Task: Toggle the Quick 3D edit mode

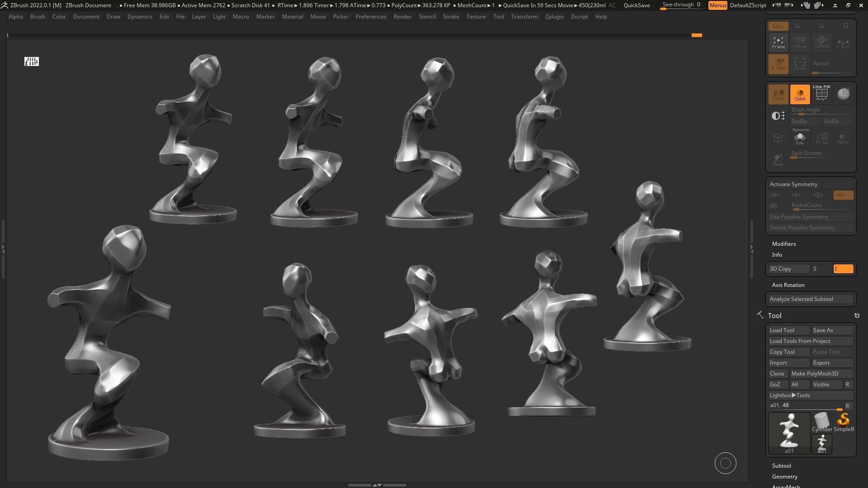Action: tap(800, 94)
